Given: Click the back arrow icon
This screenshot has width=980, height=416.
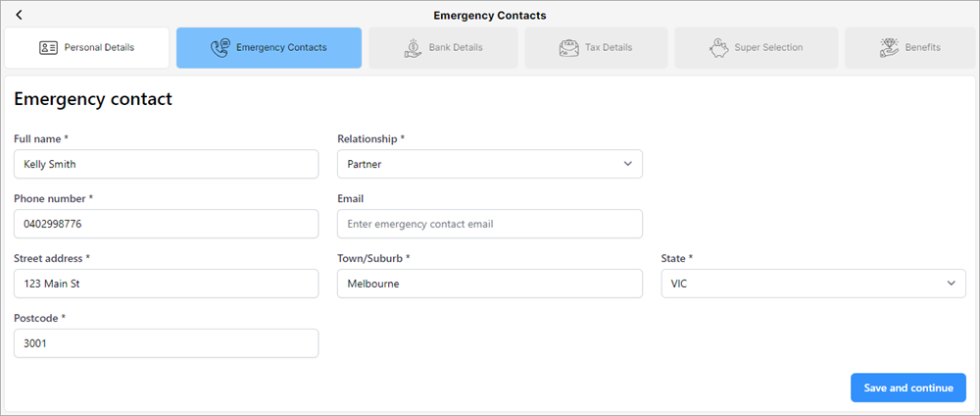Looking at the screenshot, I should click(19, 15).
